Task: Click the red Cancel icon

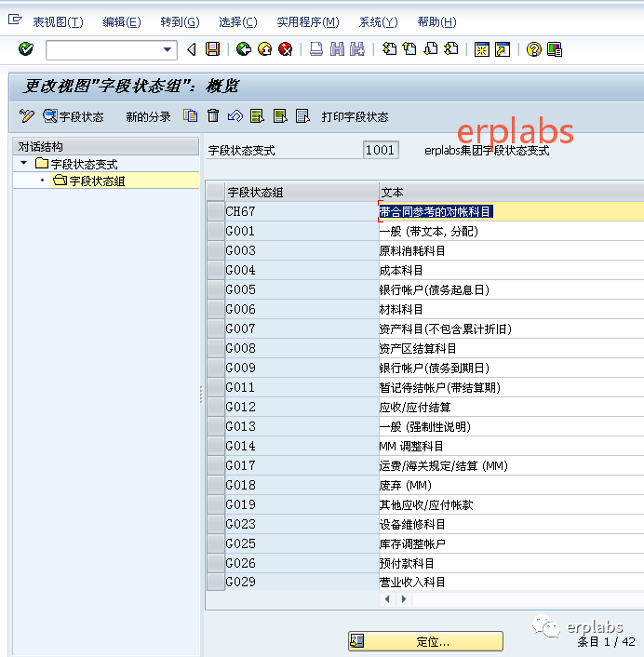Action: 286,49
